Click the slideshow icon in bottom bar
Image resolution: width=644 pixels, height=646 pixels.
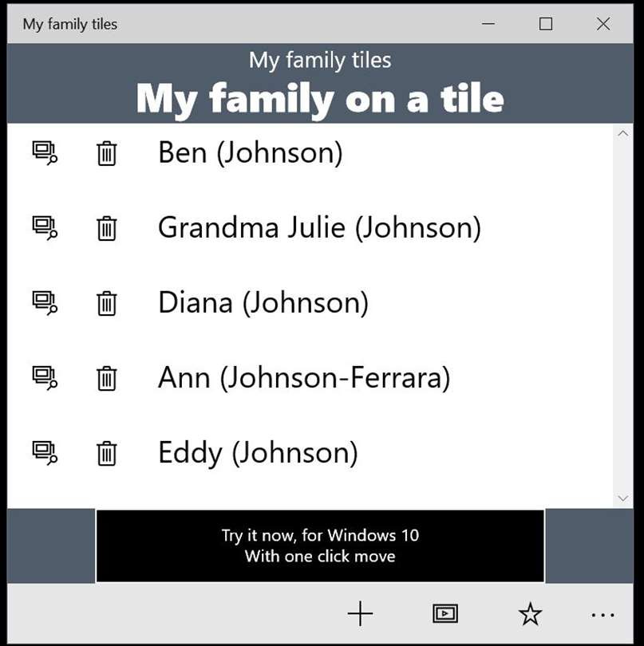(x=444, y=613)
